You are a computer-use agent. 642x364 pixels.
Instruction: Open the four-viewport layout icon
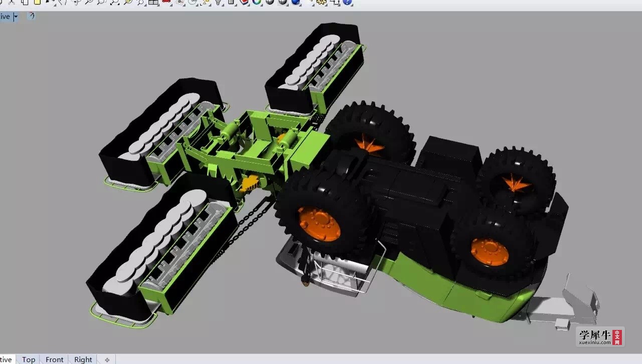pyautogui.click(x=153, y=2)
